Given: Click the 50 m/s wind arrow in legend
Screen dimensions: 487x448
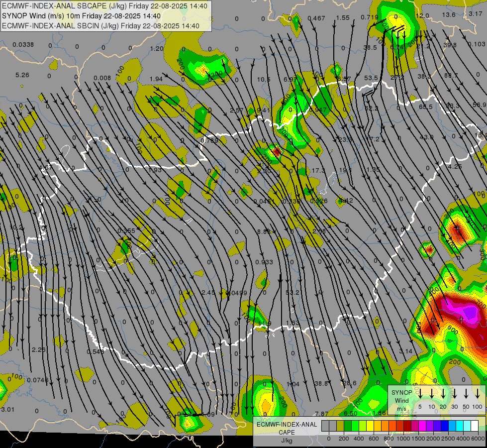Looking at the screenshot, I should (466, 393).
